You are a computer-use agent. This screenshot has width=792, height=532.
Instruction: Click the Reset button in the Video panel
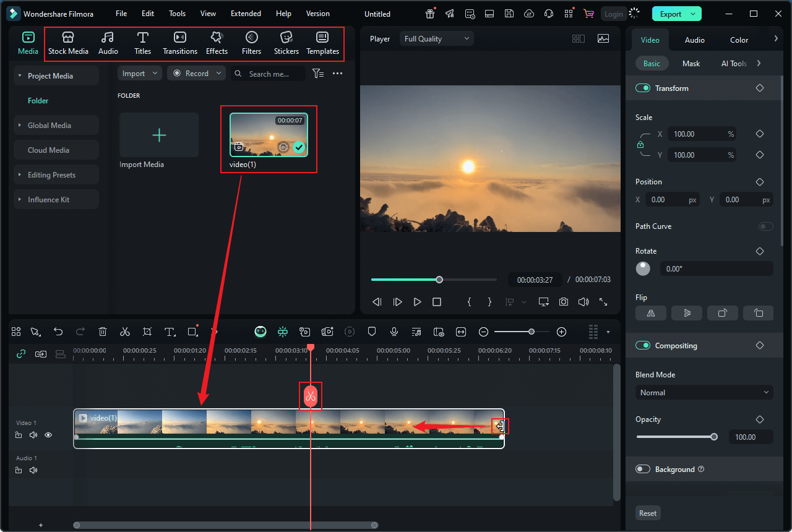(x=647, y=513)
